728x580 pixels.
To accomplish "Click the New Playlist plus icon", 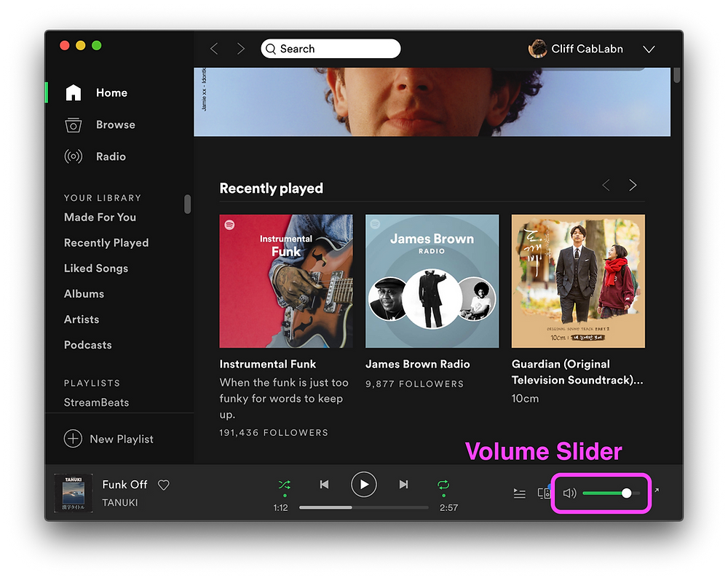I will 73,439.
